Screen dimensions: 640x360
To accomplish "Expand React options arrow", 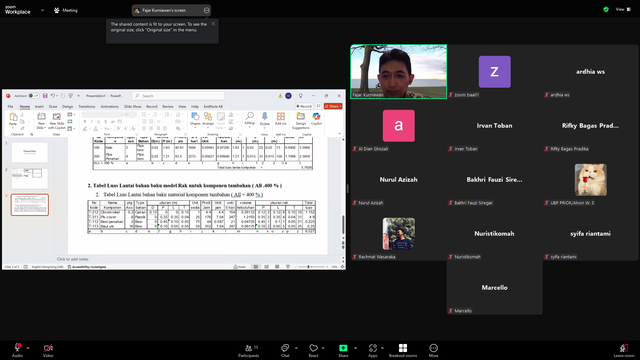I will 323,348.
